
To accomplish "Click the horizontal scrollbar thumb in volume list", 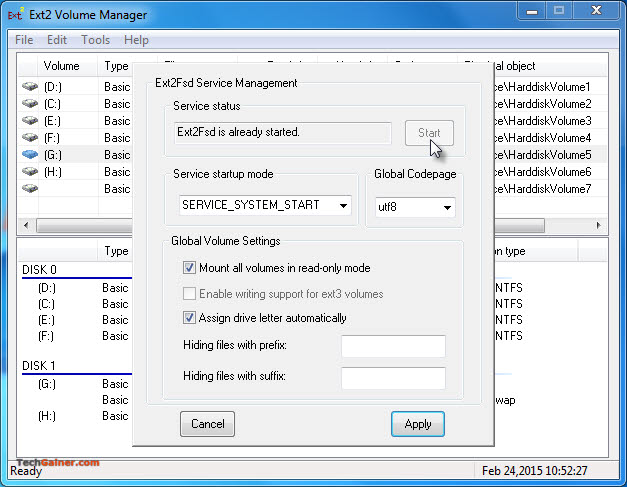I will [x=290, y=225].
